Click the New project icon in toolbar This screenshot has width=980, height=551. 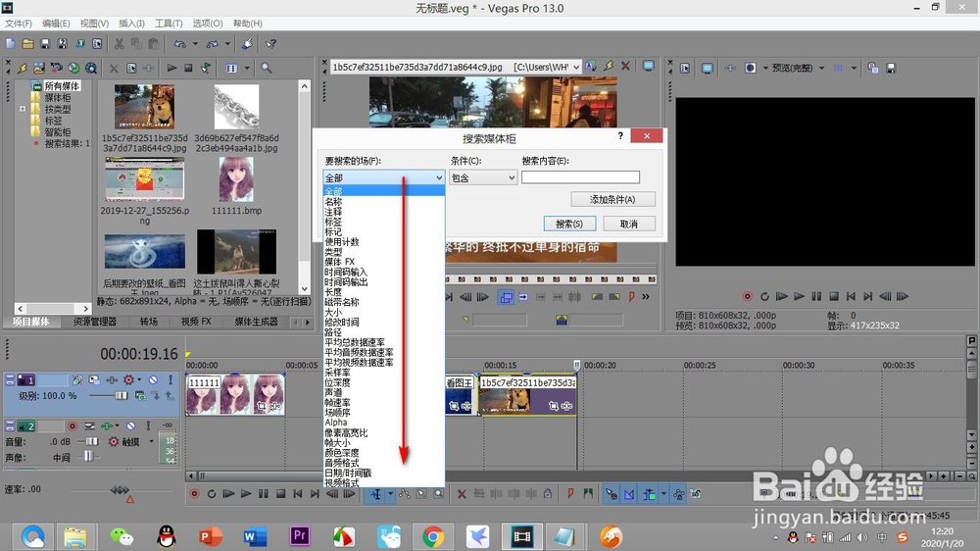[10, 44]
